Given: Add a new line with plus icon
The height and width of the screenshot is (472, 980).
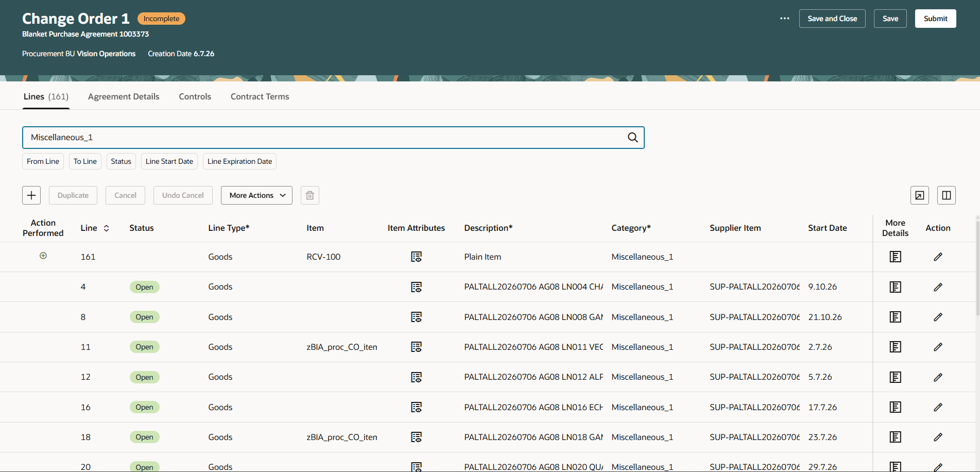Looking at the screenshot, I should (31, 195).
